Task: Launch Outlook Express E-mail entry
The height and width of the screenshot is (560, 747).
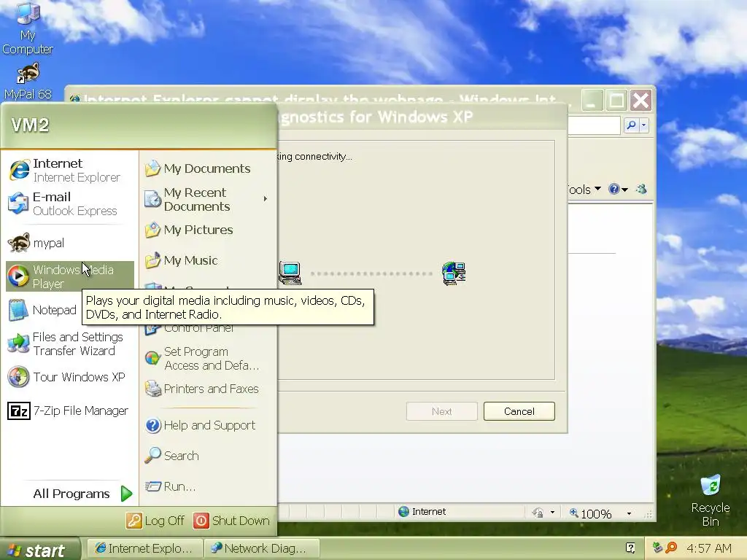Action: click(69, 204)
